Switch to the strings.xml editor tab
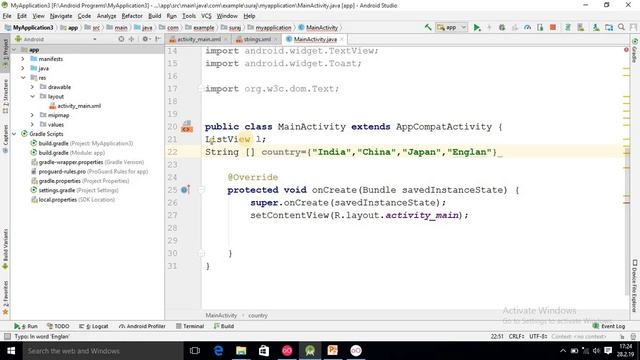Viewport: 640px width, 360px height. [x=256, y=39]
